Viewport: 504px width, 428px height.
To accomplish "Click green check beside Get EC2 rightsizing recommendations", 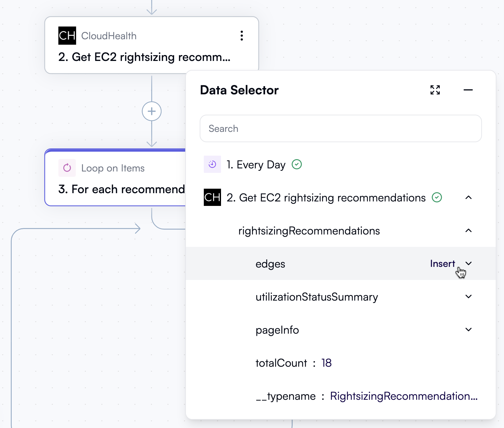I will [437, 197].
